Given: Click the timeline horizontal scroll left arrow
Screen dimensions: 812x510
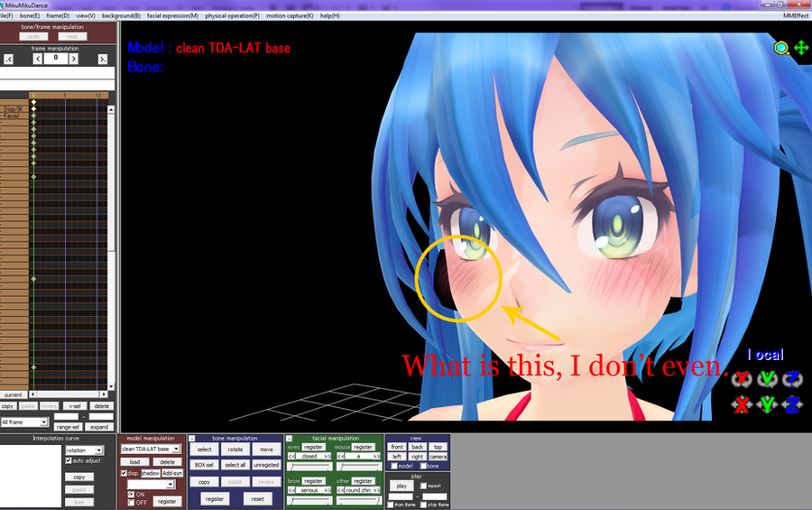Looking at the screenshot, I should pos(32,394).
